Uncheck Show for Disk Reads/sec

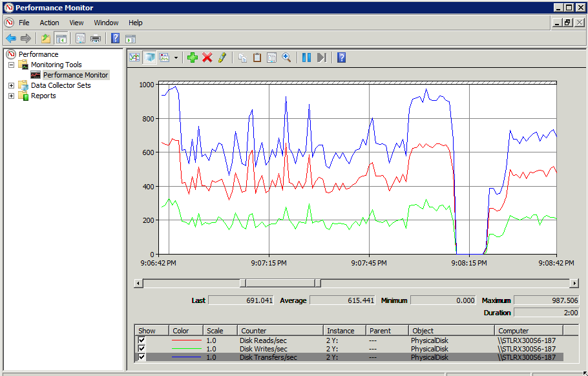click(x=142, y=340)
